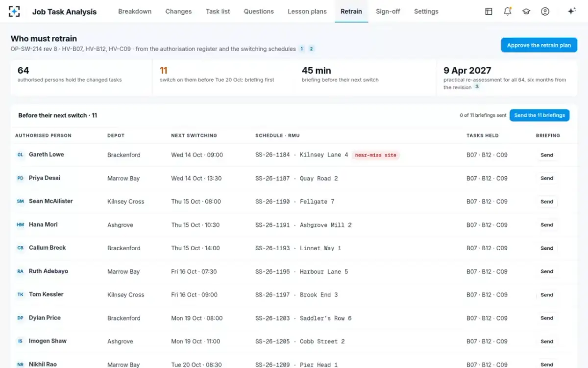
Task: Open the layout panel icon
Action: point(489,11)
